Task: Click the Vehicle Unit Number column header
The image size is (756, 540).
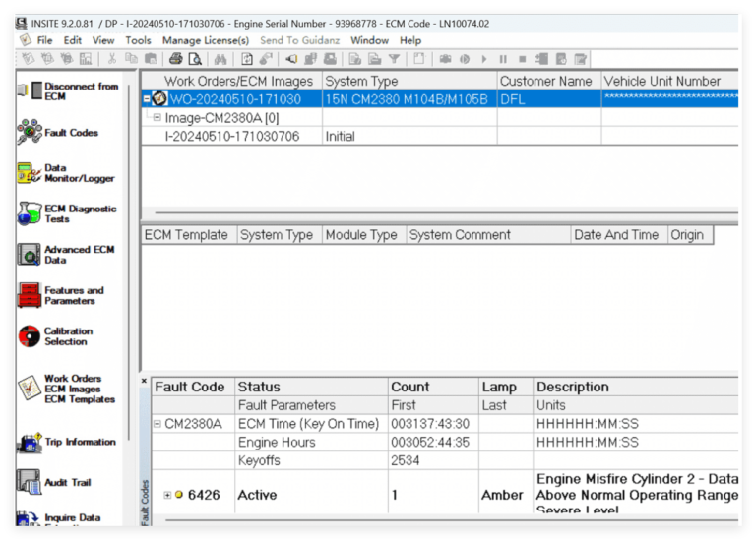Action: tap(670, 81)
